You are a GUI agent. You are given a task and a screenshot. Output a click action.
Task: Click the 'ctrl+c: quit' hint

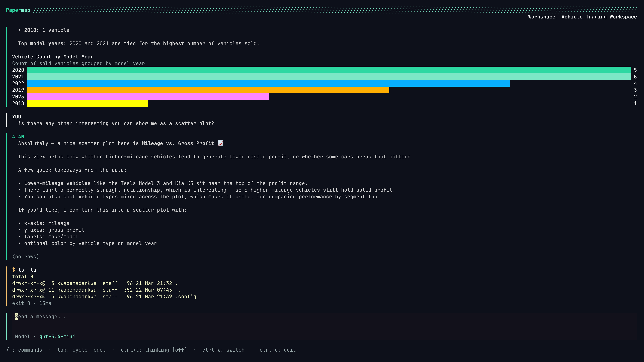tap(277, 350)
